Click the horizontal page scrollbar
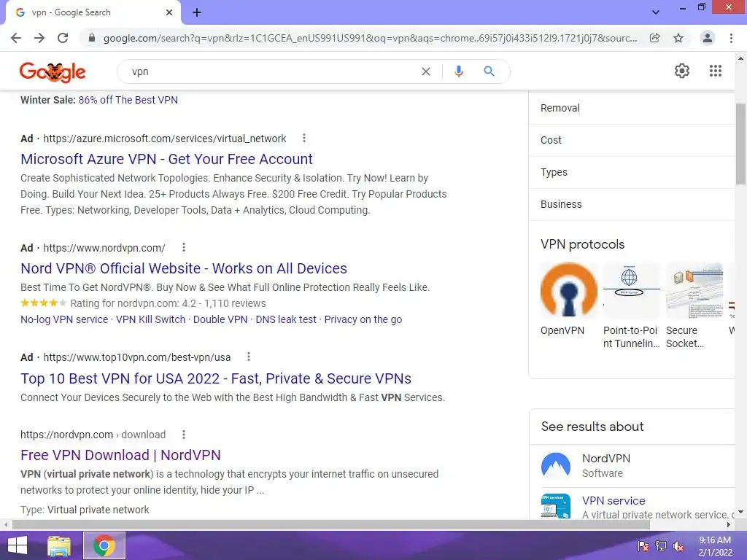The width and height of the screenshot is (747, 560). point(331,525)
